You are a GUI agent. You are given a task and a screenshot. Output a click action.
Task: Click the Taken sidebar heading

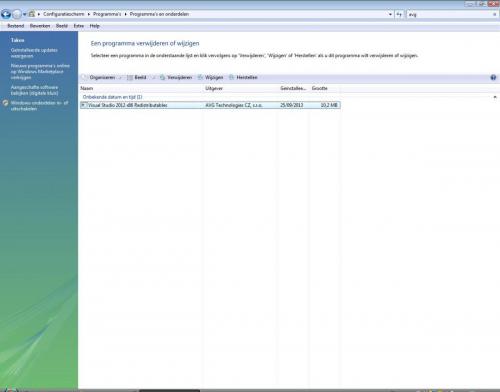click(x=17, y=40)
